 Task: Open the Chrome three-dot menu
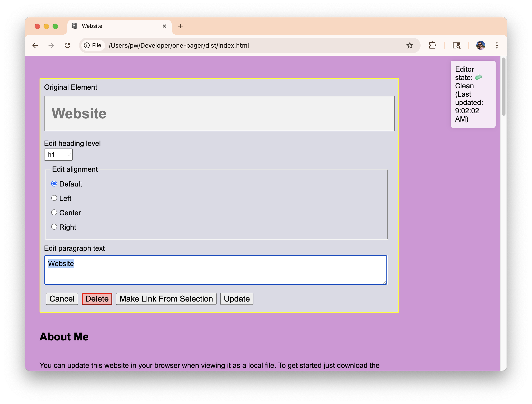pyautogui.click(x=497, y=45)
